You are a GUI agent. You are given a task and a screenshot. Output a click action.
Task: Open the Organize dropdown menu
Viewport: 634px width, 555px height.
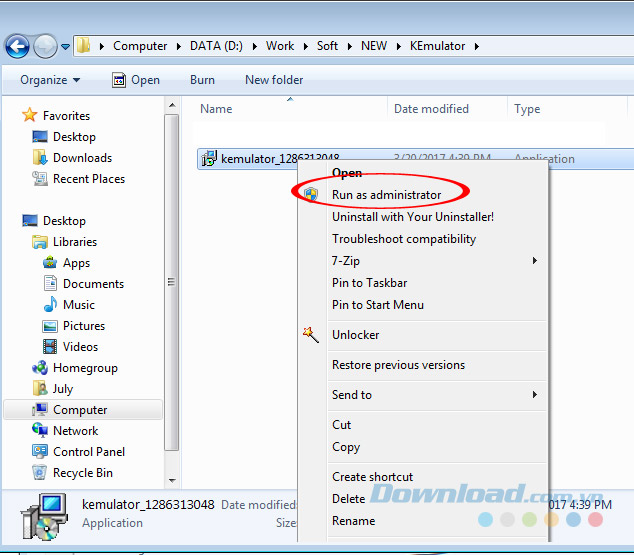[50, 80]
